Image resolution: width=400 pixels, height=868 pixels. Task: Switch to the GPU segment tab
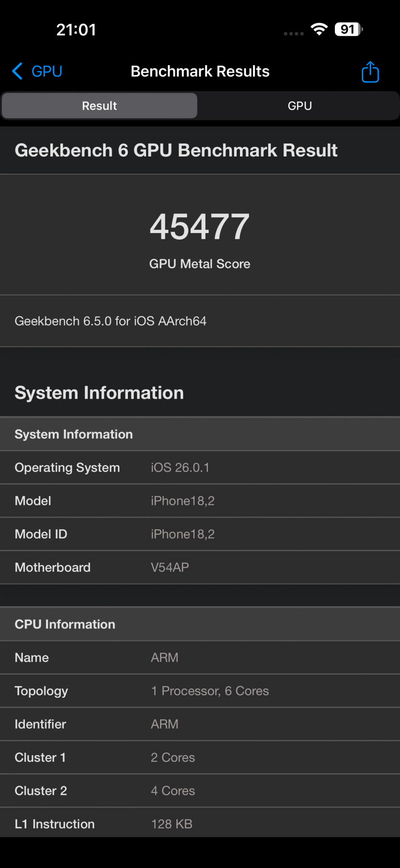pos(299,106)
